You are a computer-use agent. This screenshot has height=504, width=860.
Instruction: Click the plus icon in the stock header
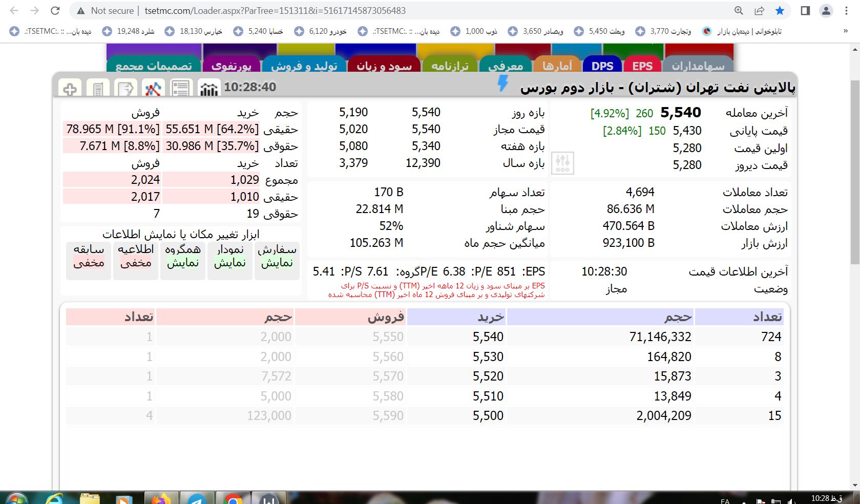pyautogui.click(x=70, y=89)
